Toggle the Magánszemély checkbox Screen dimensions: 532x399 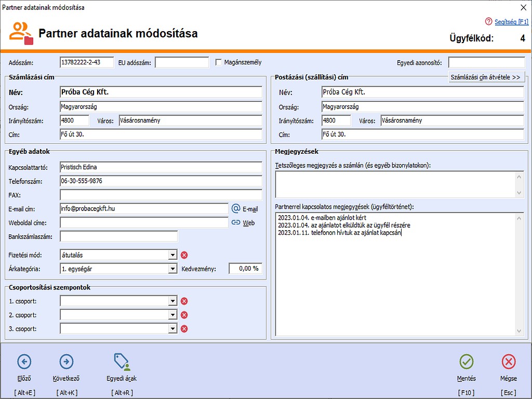[x=219, y=62]
